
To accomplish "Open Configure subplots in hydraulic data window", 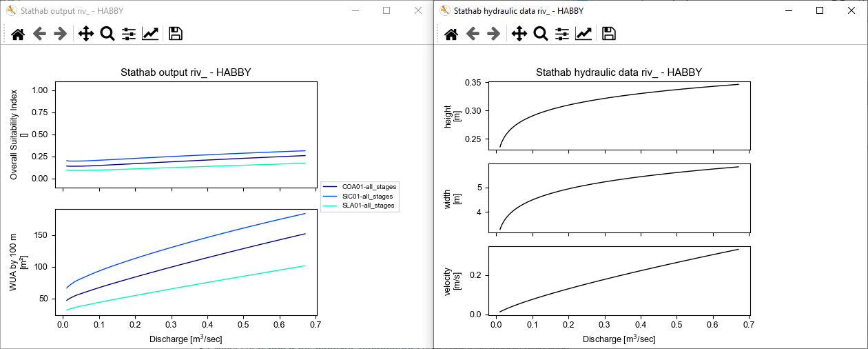I will (562, 34).
